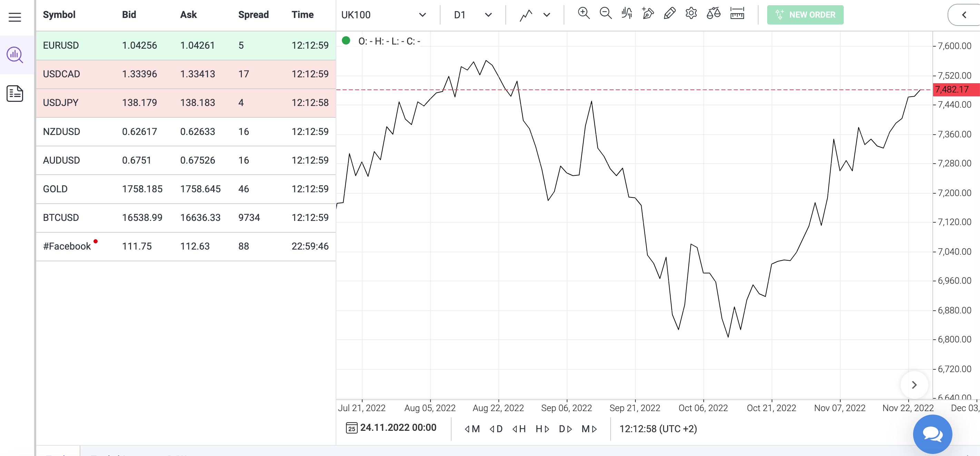Select the GOLD row
Image resolution: width=980 pixels, height=456 pixels.
click(x=186, y=189)
